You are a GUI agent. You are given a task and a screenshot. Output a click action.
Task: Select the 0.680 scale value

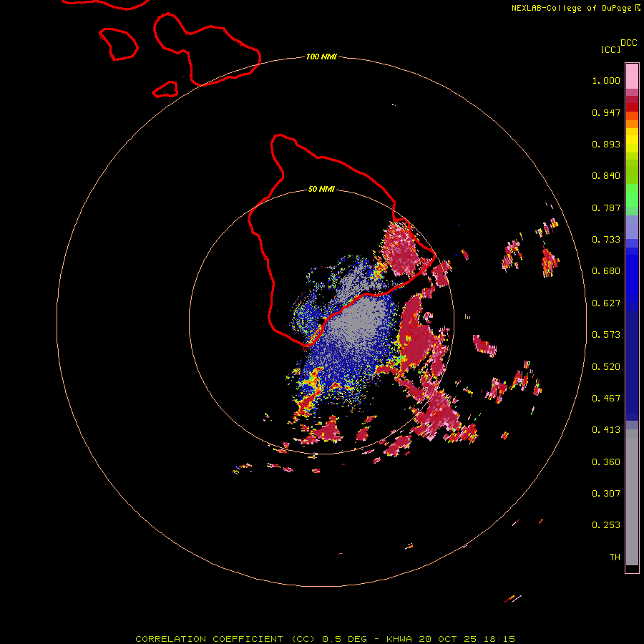point(606,271)
